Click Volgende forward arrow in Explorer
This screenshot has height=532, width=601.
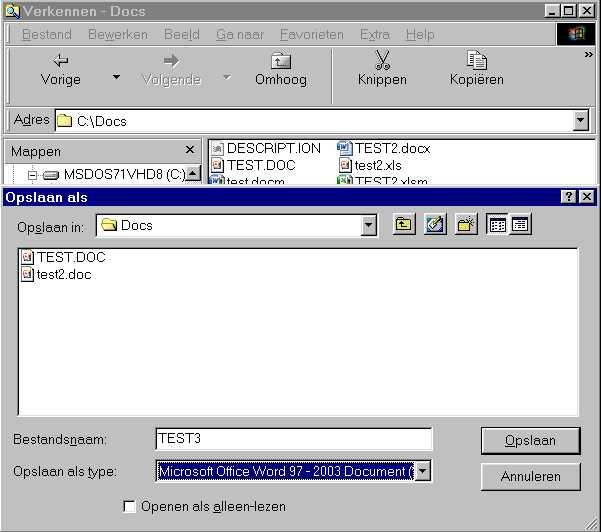click(171, 61)
